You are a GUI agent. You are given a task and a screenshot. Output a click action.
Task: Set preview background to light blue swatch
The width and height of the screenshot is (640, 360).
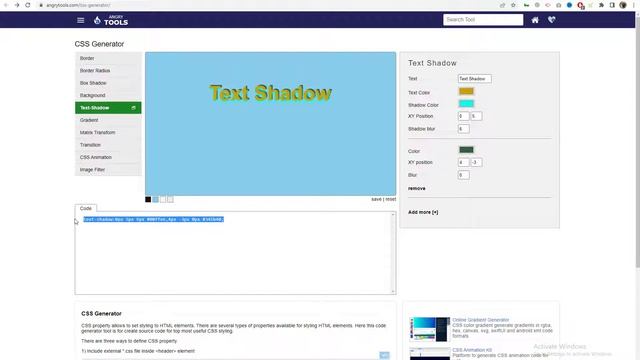pyautogui.click(x=156, y=200)
